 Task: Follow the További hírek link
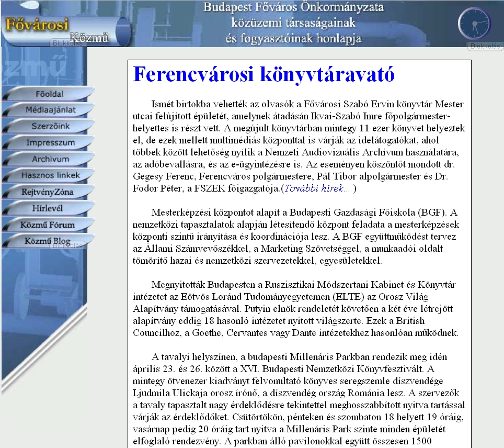pos(317,188)
